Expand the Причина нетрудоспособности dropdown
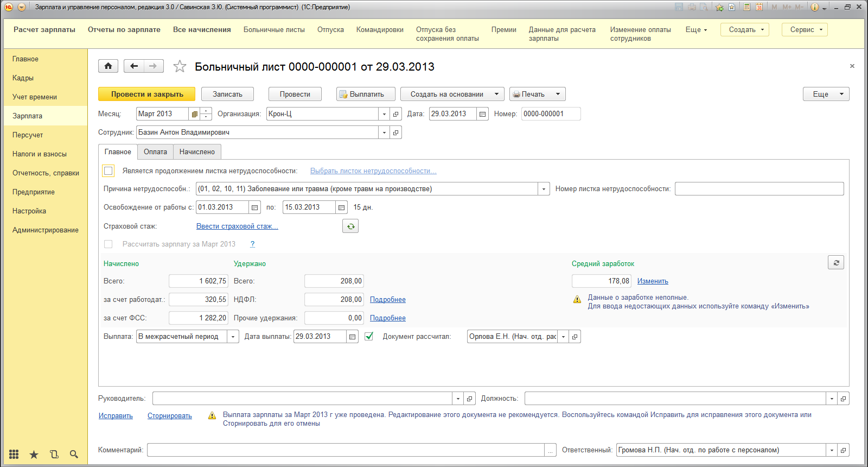The height and width of the screenshot is (467, 868). coord(544,189)
